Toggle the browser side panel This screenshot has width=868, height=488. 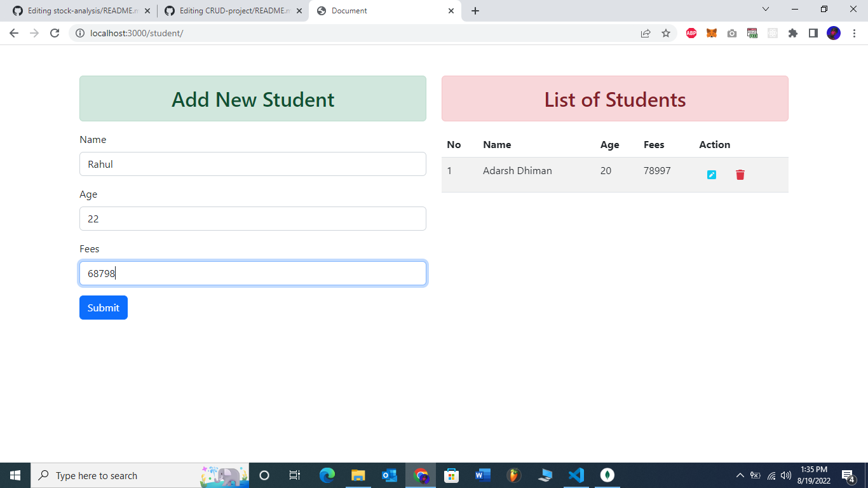point(813,33)
